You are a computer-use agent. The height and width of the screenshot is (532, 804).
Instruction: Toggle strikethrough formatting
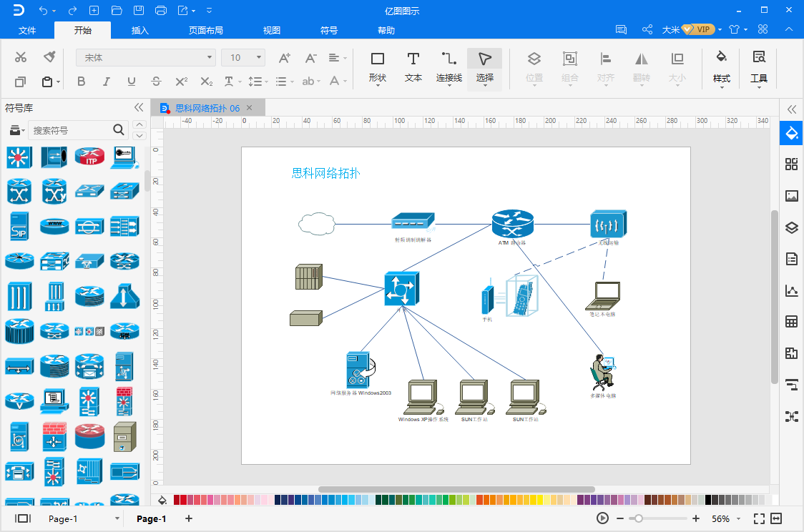tap(157, 81)
